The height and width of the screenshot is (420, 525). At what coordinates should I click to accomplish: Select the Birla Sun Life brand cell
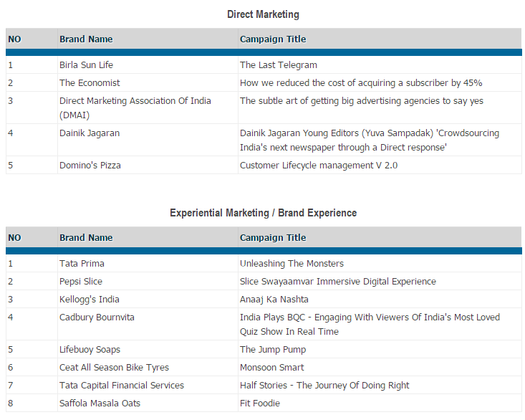(86, 65)
